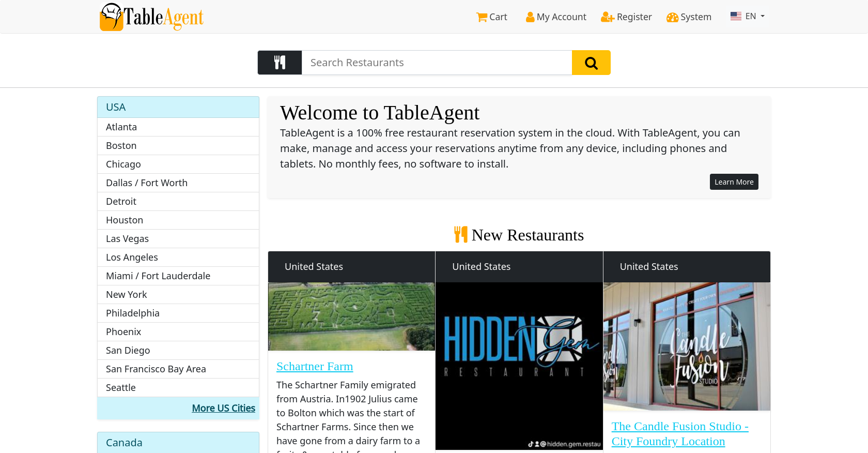Open My Account with its user icon
The image size is (868, 453).
(x=556, y=17)
